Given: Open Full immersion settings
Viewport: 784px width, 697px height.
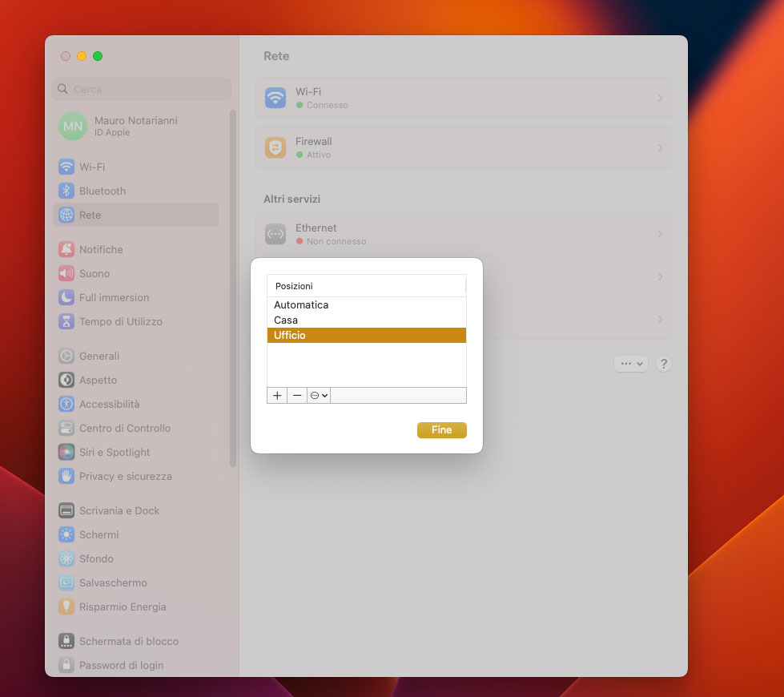Looking at the screenshot, I should click(135, 297).
